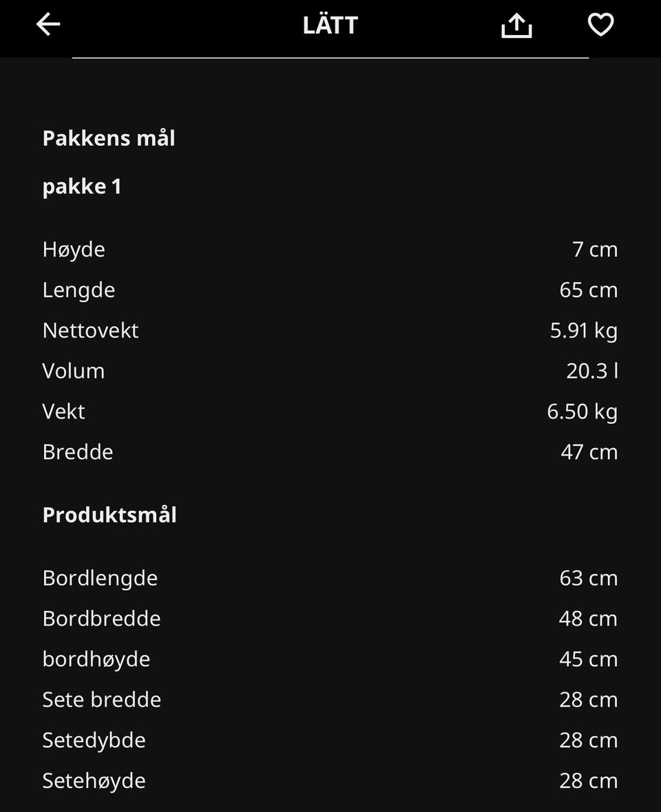Select the 20.3 l Volum value
This screenshot has width=661, height=812.
tap(592, 371)
